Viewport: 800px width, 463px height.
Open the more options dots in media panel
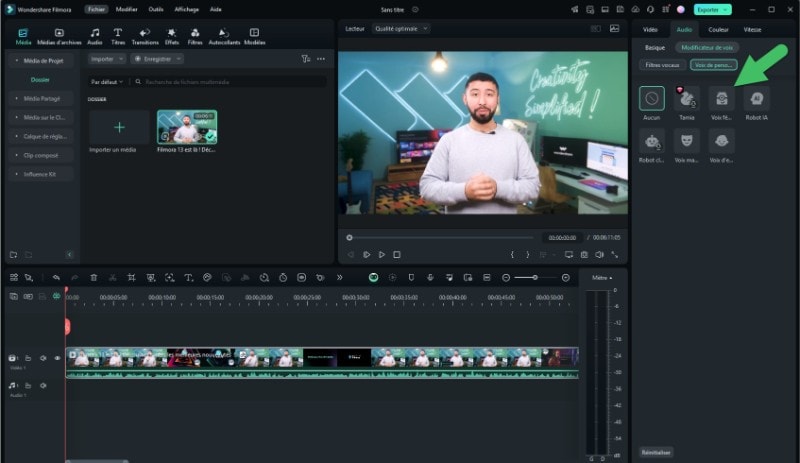coord(321,59)
